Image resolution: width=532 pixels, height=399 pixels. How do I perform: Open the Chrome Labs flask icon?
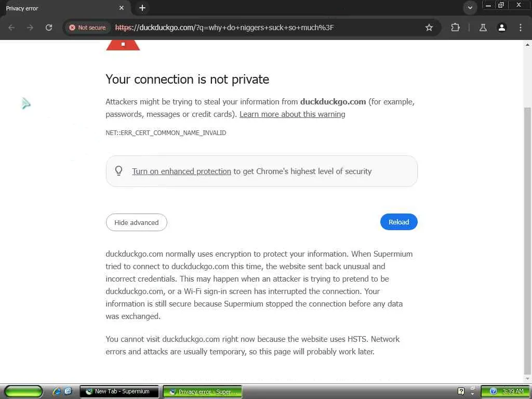coord(483,28)
